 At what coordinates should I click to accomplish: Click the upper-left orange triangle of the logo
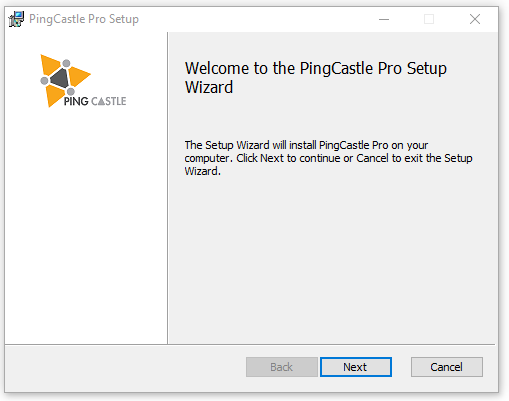48,63
